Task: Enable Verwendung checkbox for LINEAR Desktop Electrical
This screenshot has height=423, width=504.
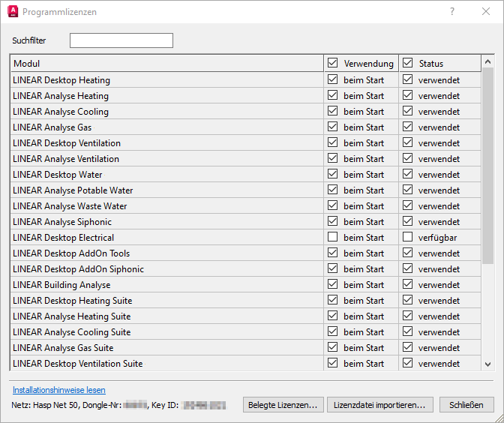Action: [x=333, y=236]
